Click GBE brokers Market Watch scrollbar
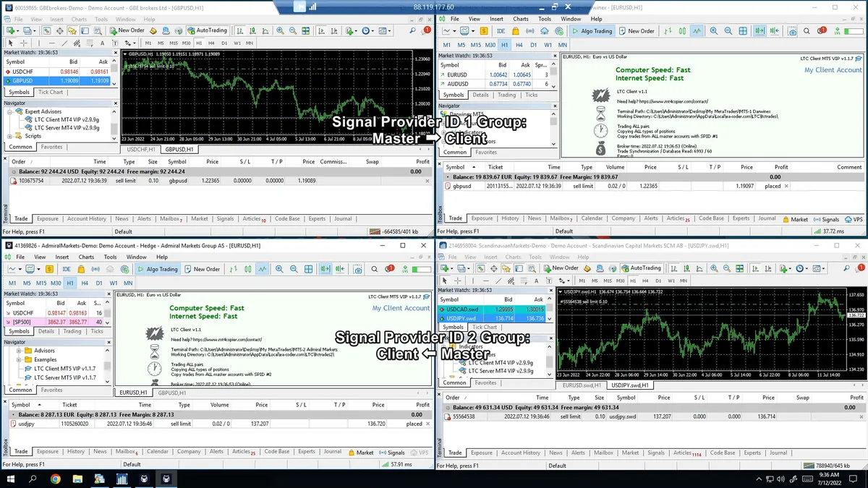Image resolution: width=868 pixels, height=488 pixels. point(114,72)
